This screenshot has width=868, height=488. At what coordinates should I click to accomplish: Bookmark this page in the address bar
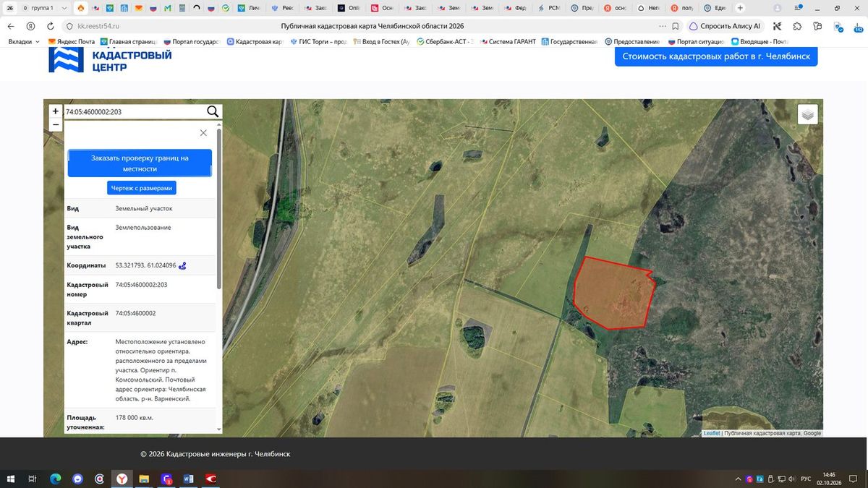pyautogui.click(x=675, y=26)
